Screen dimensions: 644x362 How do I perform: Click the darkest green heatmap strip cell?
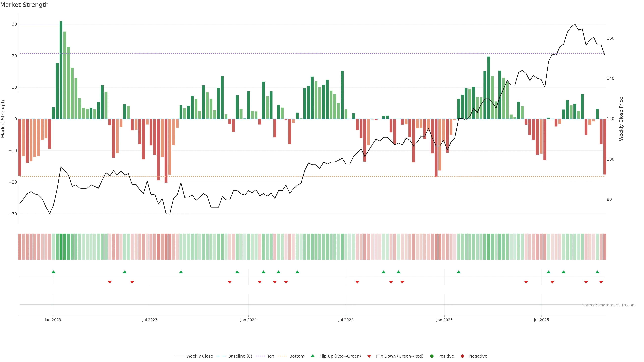(61, 247)
